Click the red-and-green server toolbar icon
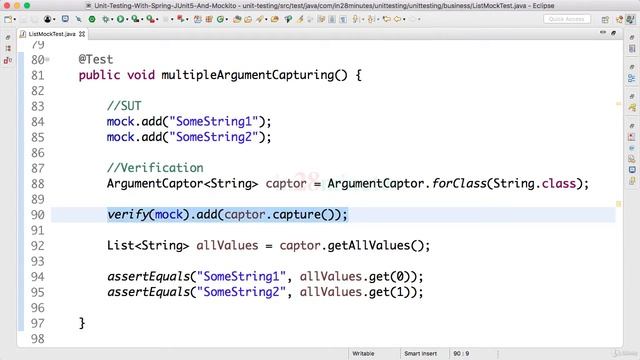This screenshot has height=360, width=640. click(180, 19)
